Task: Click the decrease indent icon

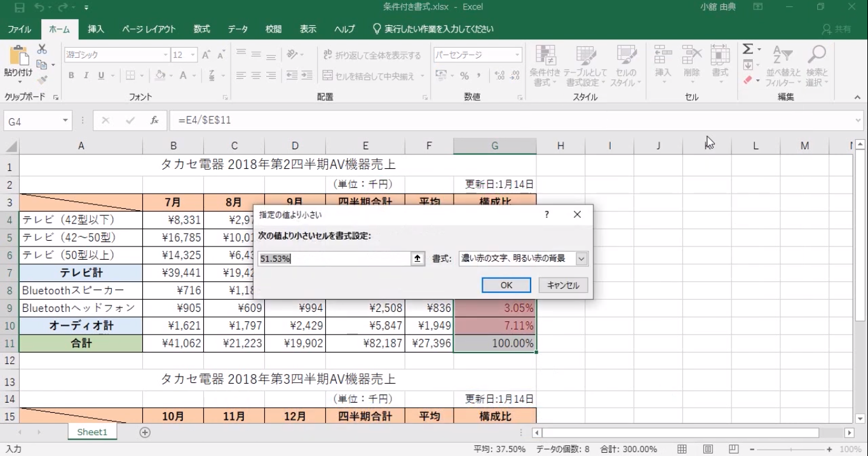Action: coord(292,76)
